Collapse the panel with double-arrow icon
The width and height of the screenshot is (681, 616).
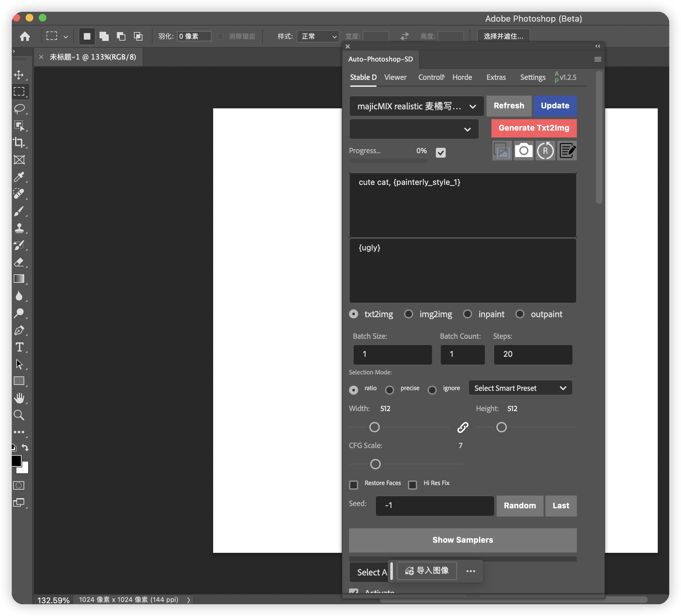coord(598,46)
